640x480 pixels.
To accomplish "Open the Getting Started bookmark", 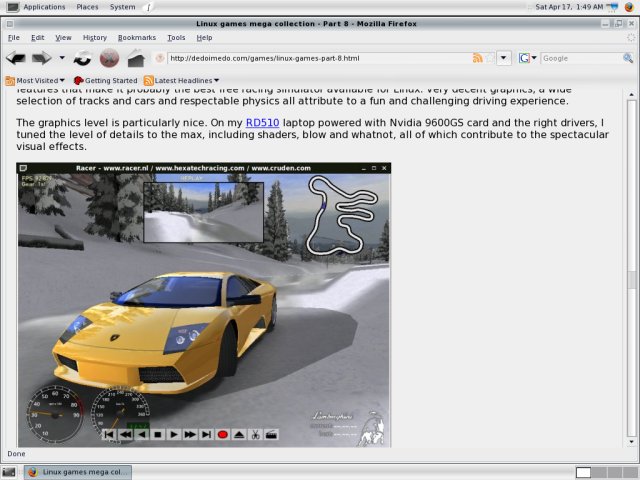I will tap(106, 80).
